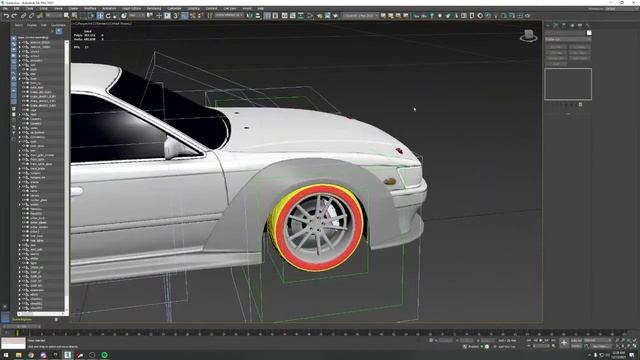Click the Configure Modifier Sets icon

(580, 104)
